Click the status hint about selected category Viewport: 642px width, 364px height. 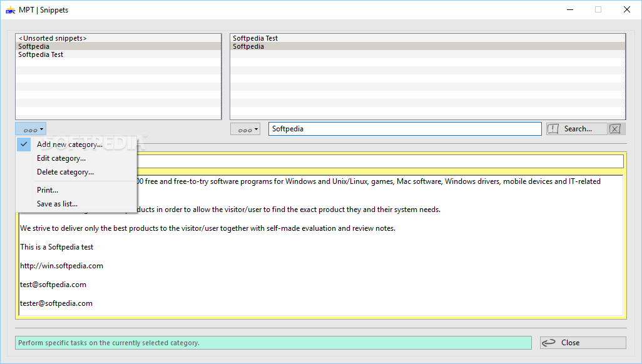click(x=273, y=343)
